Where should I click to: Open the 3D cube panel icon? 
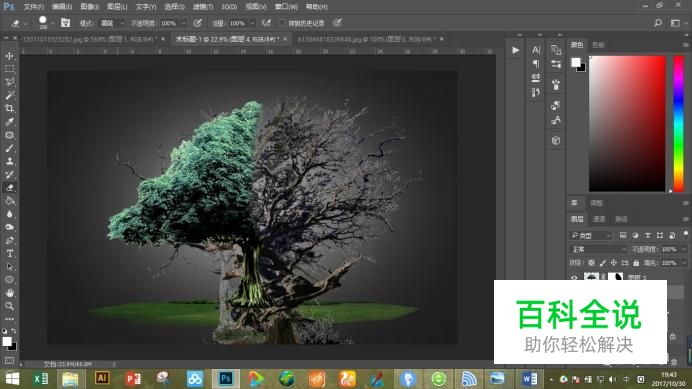pos(556,140)
